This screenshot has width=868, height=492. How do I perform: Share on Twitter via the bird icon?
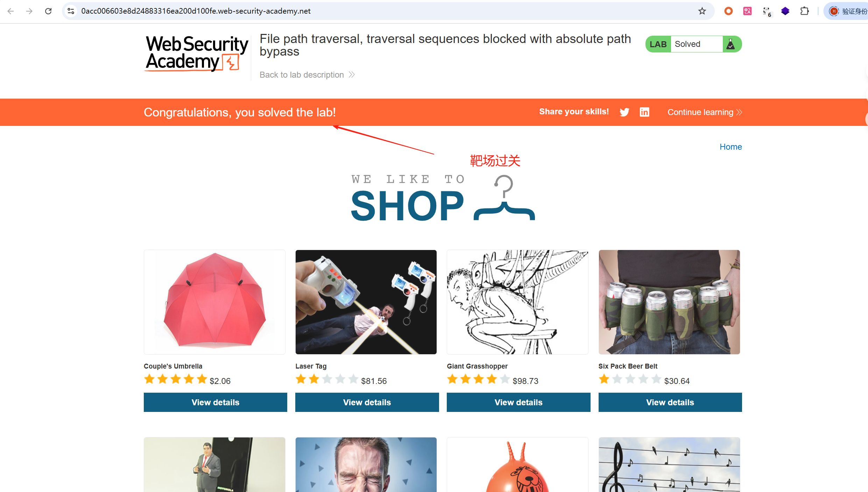(x=624, y=112)
